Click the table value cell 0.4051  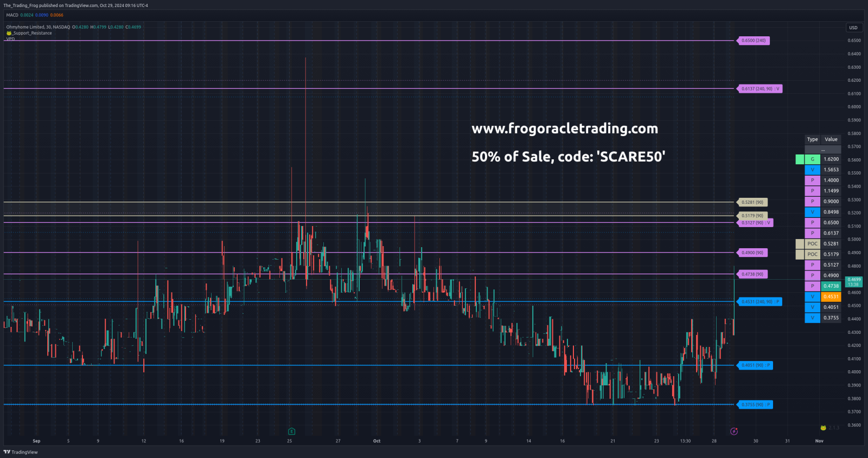[x=831, y=307]
